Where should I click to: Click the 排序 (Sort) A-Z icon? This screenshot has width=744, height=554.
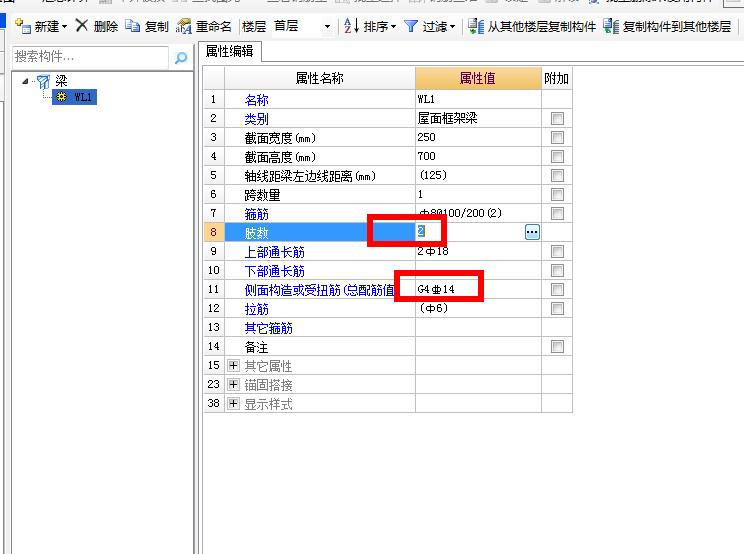351,26
